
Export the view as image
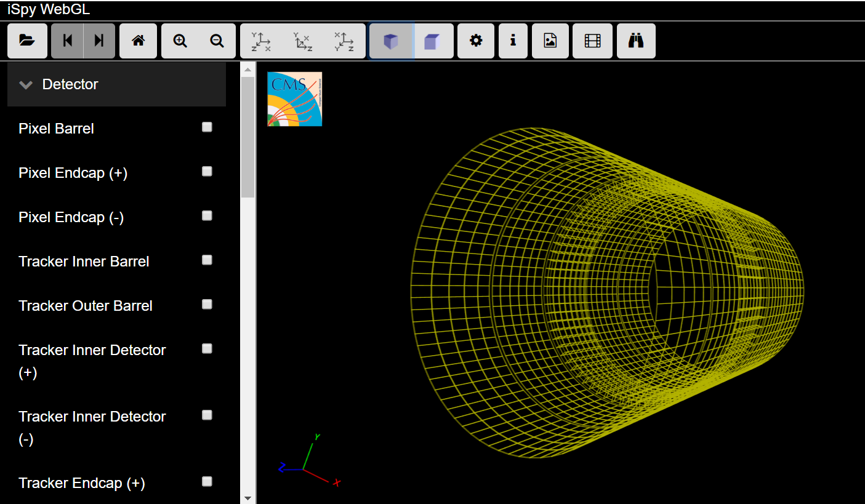click(550, 41)
